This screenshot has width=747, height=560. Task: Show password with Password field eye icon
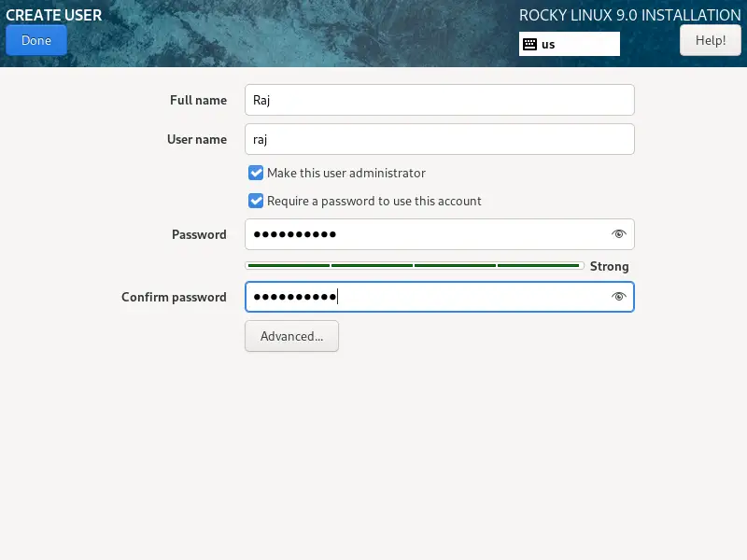coord(618,234)
